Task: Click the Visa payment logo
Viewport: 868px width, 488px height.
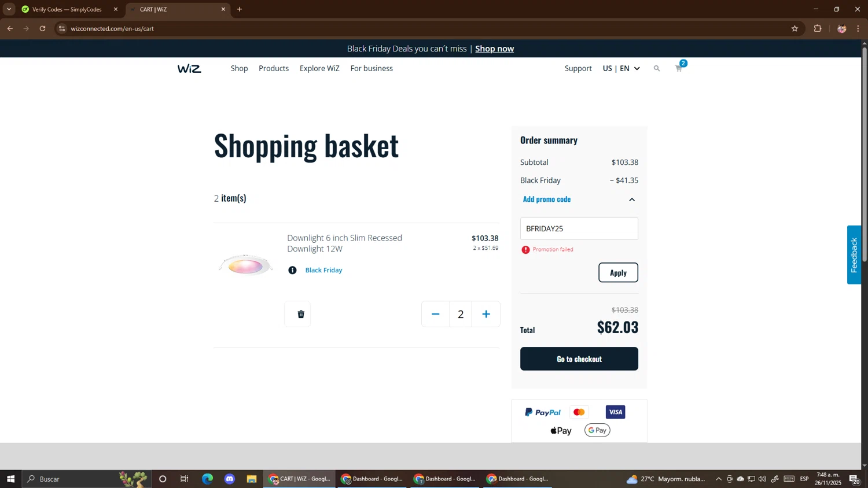Action: point(615,412)
